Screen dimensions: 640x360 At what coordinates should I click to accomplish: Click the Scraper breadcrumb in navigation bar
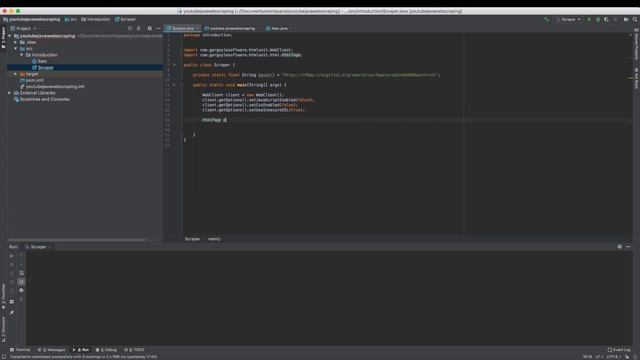pos(125,19)
